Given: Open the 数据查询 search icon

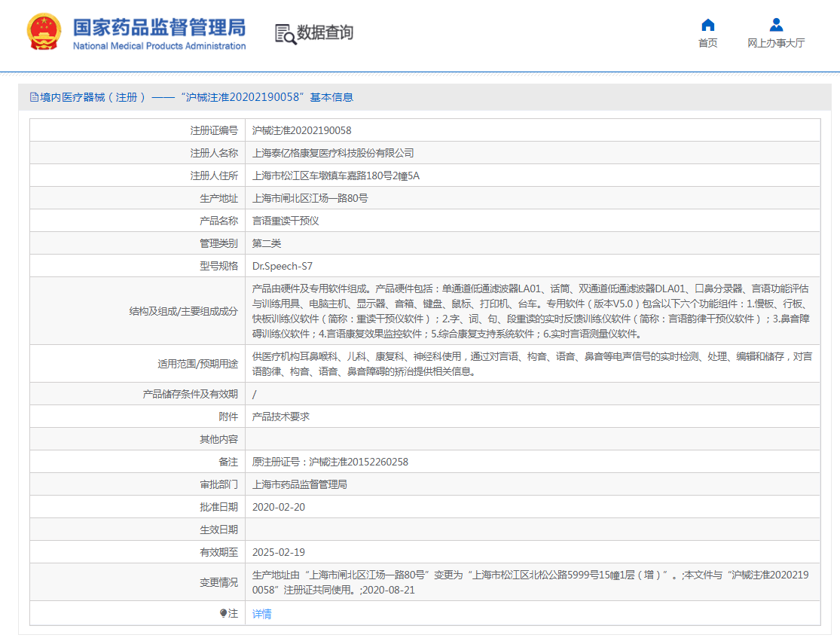Looking at the screenshot, I should [286, 34].
